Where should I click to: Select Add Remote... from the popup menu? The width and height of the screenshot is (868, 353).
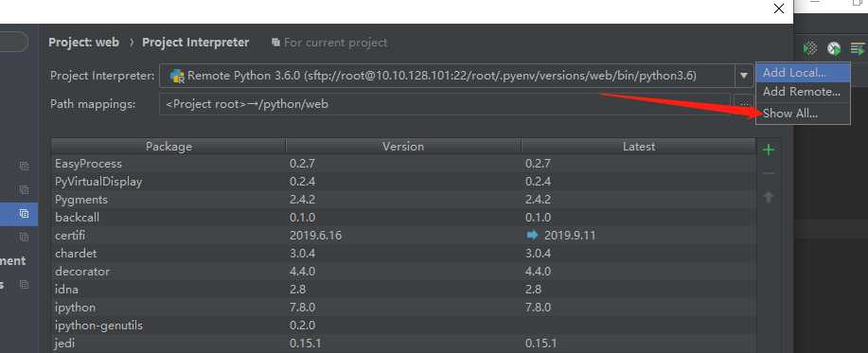(x=803, y=92)
